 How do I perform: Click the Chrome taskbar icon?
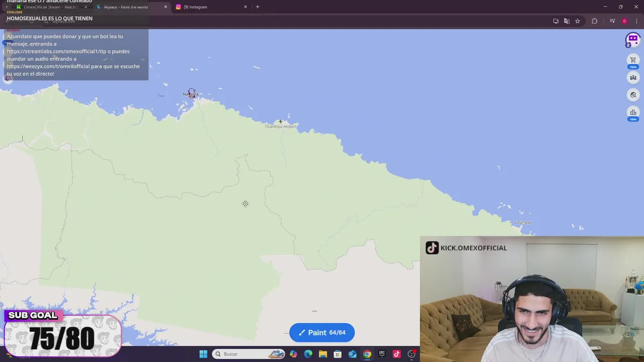[x=367, y=354]
